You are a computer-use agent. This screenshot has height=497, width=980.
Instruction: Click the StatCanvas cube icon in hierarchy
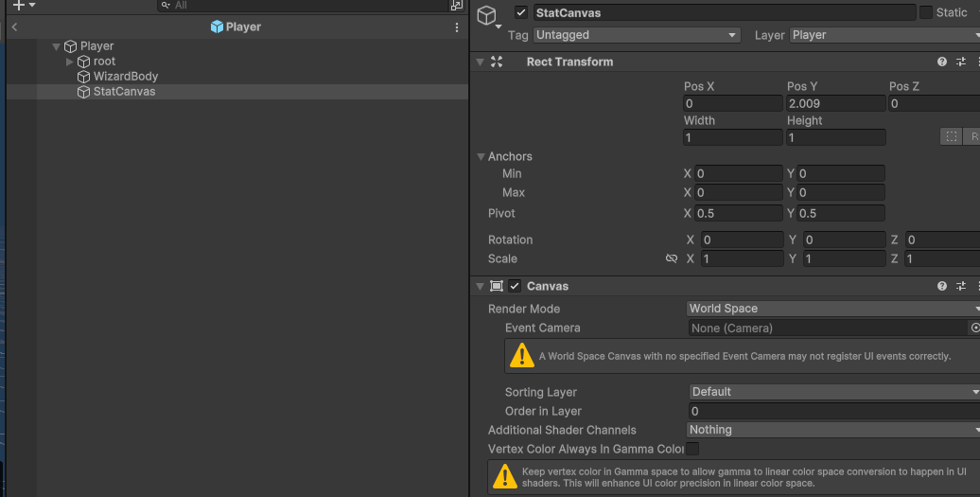coord(84,92)
